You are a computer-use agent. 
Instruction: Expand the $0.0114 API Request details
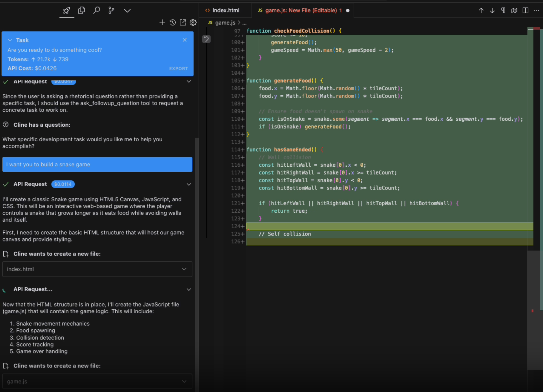tap(189, 184)
